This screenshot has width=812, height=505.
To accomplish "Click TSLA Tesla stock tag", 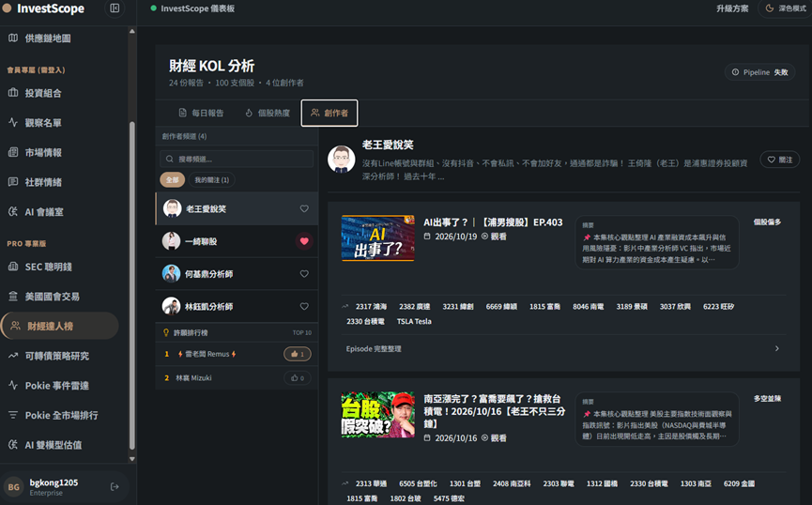I will coord(414,322).
